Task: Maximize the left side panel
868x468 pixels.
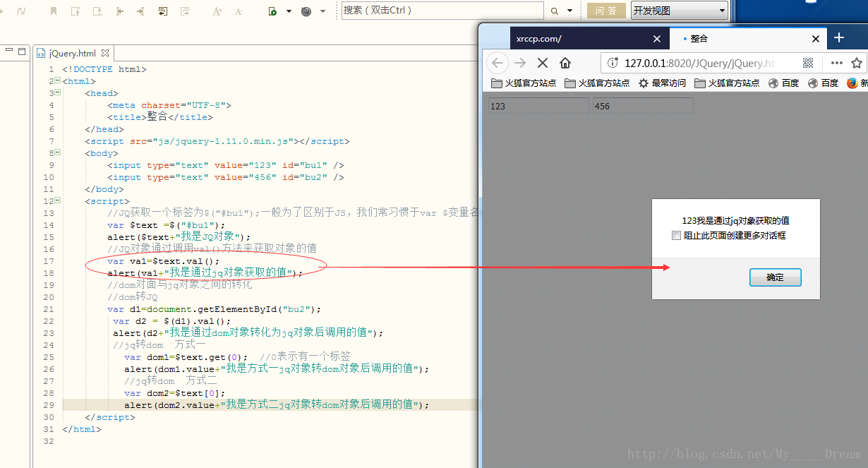Action: tap(23, 51)
